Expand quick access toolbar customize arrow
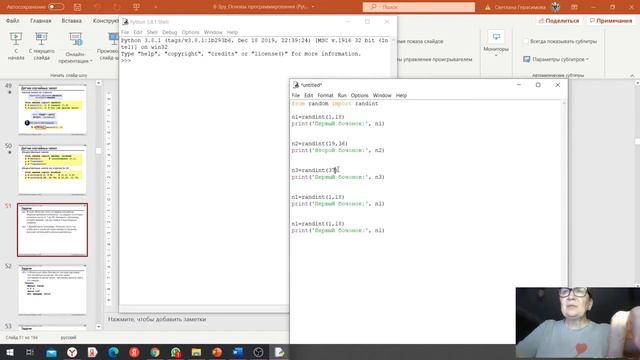640x360 pixels. click(x=156, y=7)
